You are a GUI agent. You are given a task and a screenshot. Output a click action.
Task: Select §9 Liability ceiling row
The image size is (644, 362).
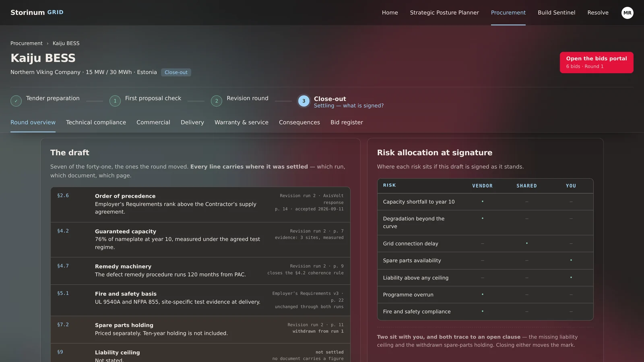pyautogui.click(x=200, y=353)
